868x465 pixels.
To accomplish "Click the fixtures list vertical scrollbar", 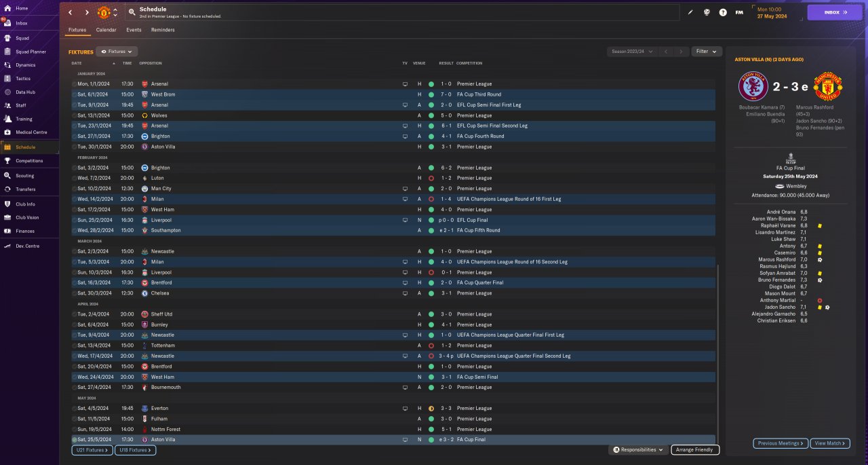I will point(718,353).
